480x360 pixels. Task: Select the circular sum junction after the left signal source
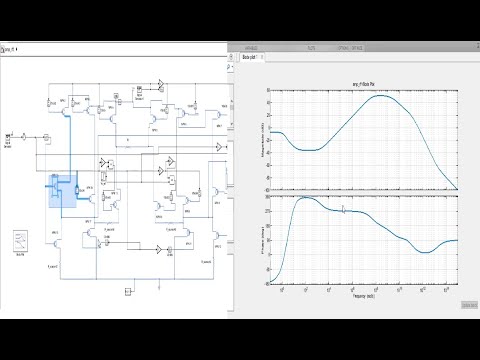pyautogui.click(x=24, y=137)
